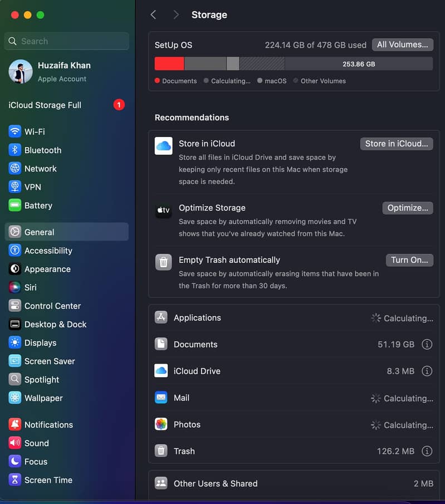Click Calculating status in Applications row
445x504 pixels.
tap(402, 318)
